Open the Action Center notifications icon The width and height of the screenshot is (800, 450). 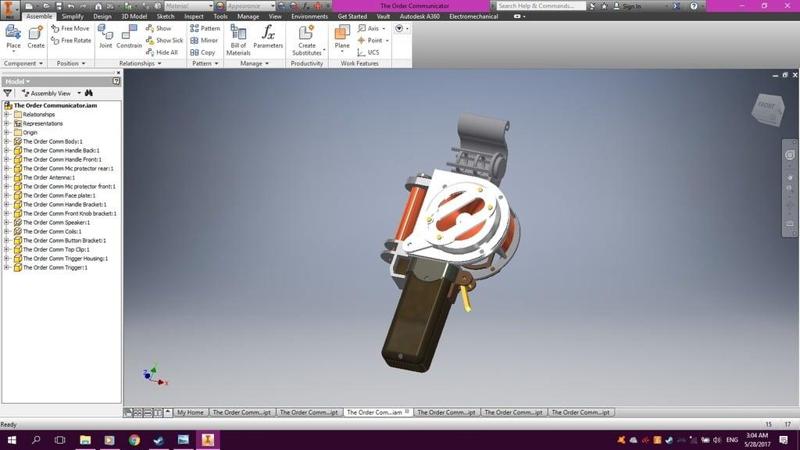[784, 440]
